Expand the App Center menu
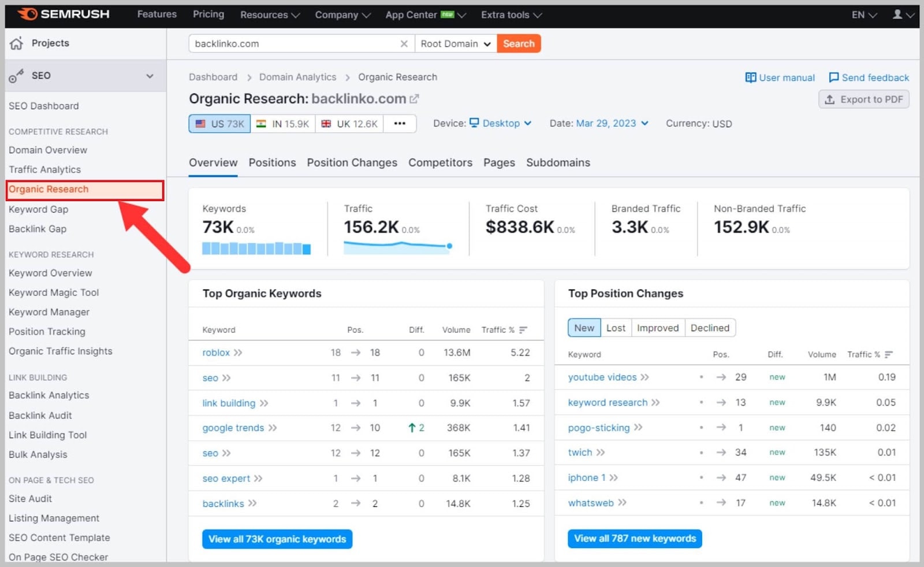 [426, 14]
